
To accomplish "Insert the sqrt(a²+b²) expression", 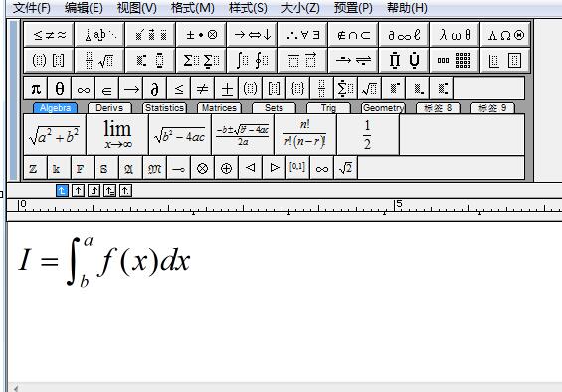I will (55, 135).
